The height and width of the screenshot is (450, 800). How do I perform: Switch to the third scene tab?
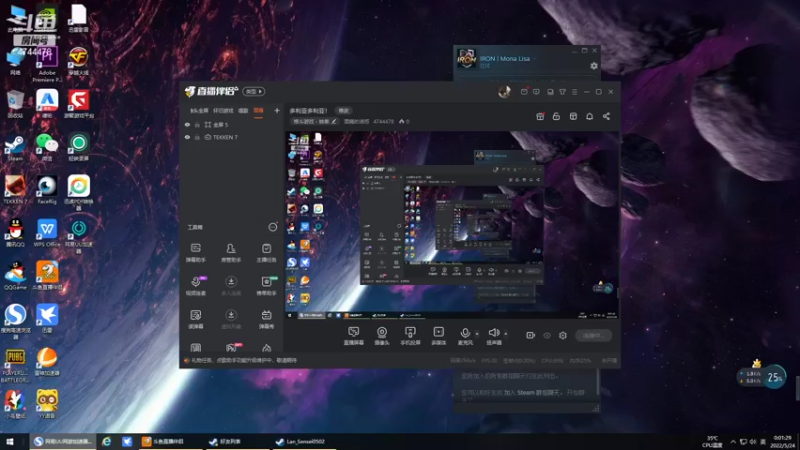(x=243, y=111)
